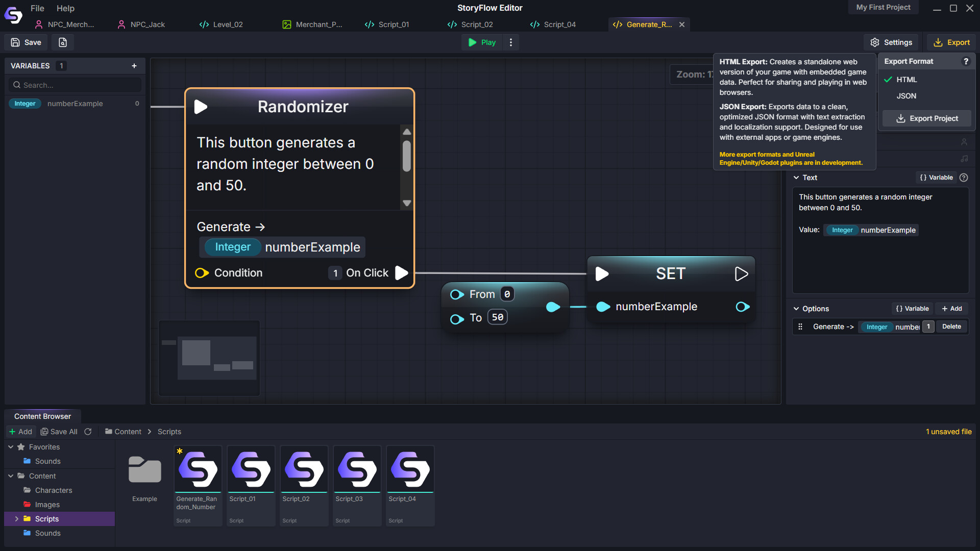Open the help question mark next to Export Format
980x551 pixels.
tap(966, 61)
